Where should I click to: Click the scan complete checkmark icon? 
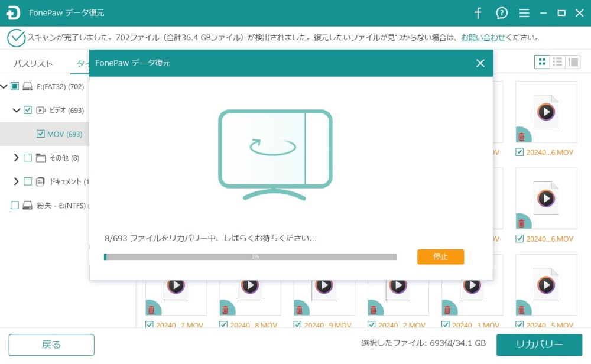coord(16,38)
